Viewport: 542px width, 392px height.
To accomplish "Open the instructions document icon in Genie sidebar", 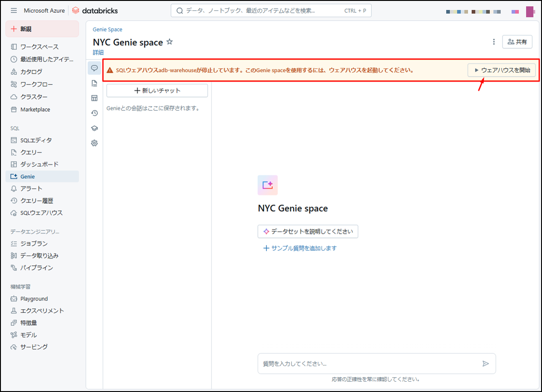I will (94, 83).
